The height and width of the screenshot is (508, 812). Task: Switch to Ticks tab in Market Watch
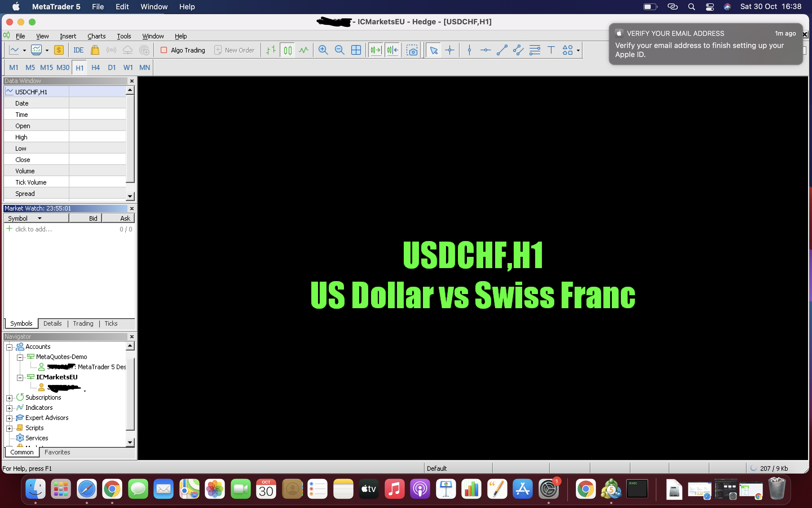(111, 323)
